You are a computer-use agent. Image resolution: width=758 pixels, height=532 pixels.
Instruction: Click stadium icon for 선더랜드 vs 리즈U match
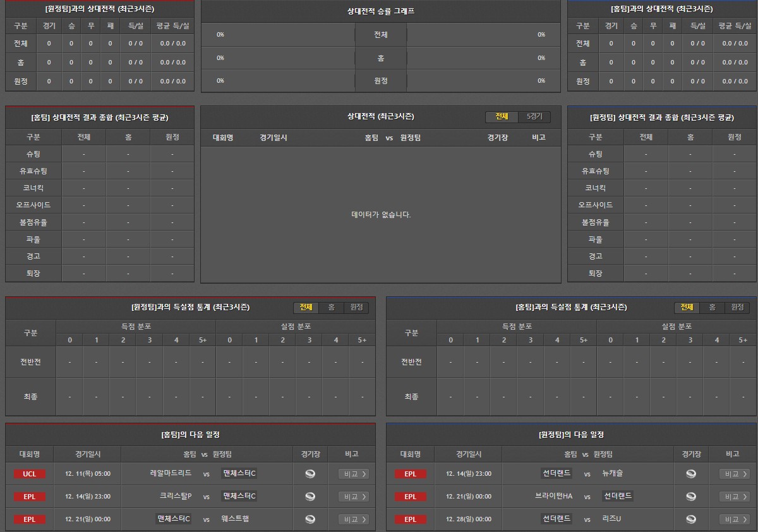[690, 519]
